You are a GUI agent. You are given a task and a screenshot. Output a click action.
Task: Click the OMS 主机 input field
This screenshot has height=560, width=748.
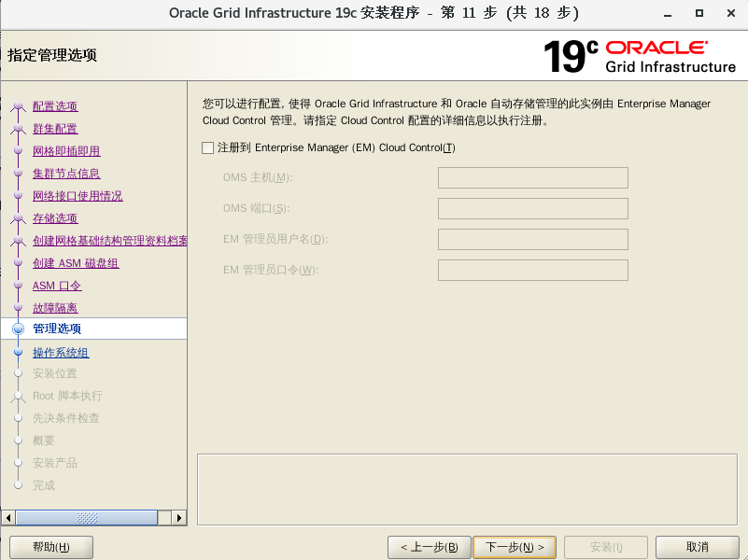pos(533,177)
